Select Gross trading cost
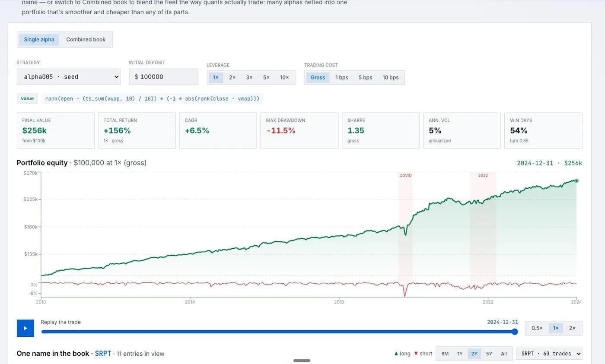 click(x=318, y=77)
